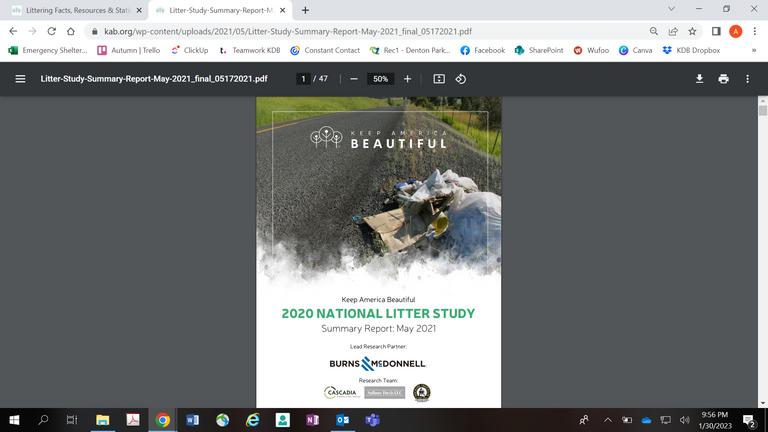Switch to the Littering Facts, Resources tab
The image size is (768, 432).
73,10
